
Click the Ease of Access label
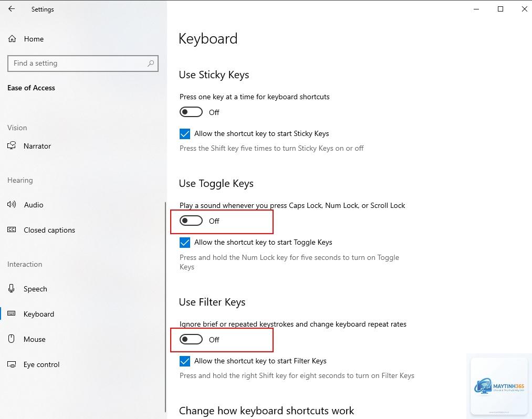[x=31, y=88]
